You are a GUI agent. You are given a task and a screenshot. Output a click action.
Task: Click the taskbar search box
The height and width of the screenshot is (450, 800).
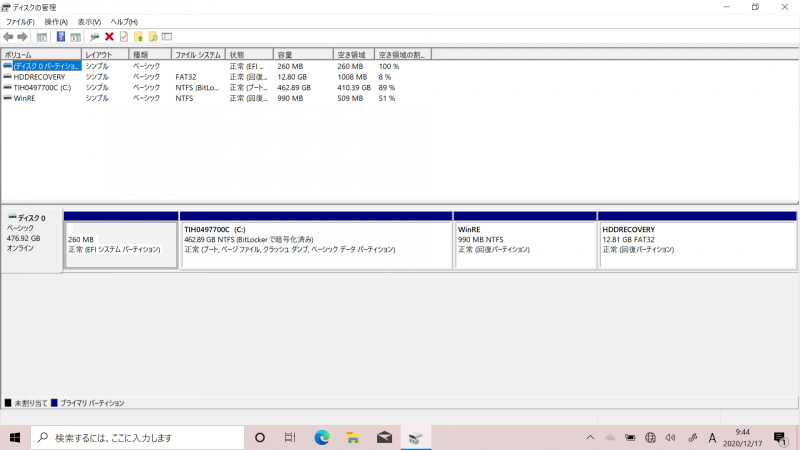click(138, 438)
